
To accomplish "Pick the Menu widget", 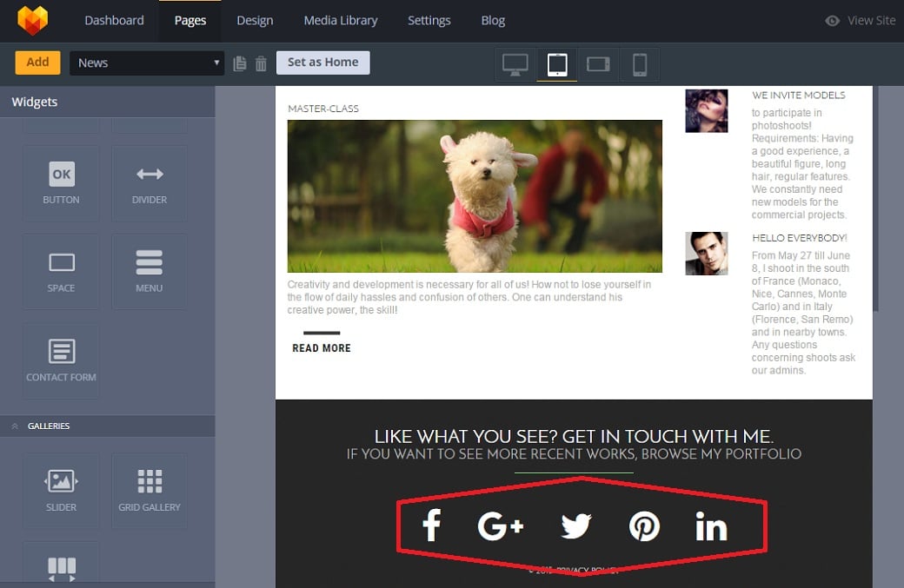I will point(150,272).
